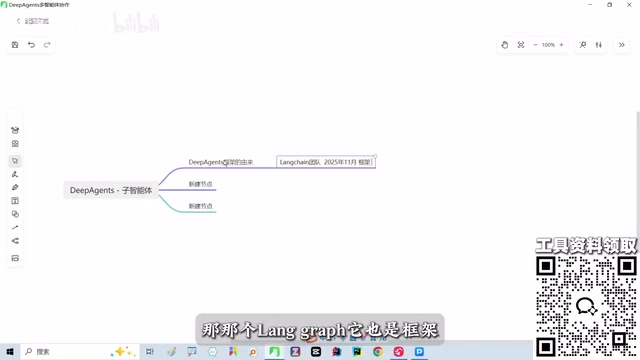Open the magic wand beautify tool
The height and width of the screenshot is (360, 640).
[583, 45]
